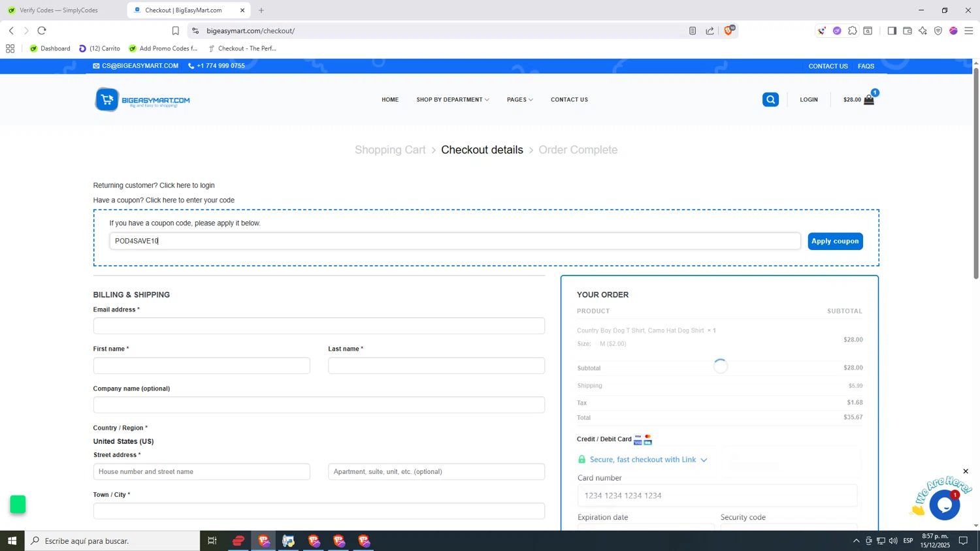Open CONTACT US in the top blue bar
Viewport: 980px width, 551px height.
click(x=828, y=66)
